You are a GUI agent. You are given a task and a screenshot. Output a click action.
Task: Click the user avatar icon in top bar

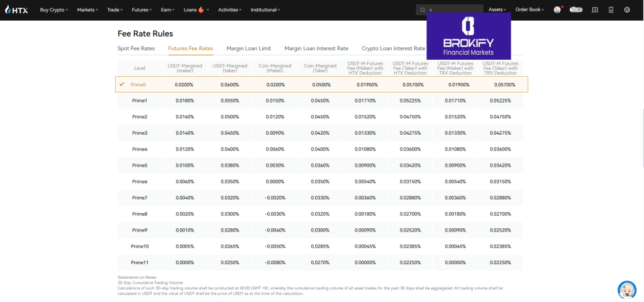point(557,10)
